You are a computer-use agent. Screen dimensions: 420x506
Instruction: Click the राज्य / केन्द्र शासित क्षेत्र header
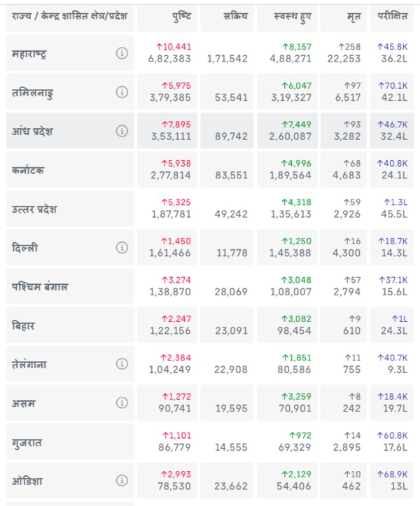click(x=69, y=16)
